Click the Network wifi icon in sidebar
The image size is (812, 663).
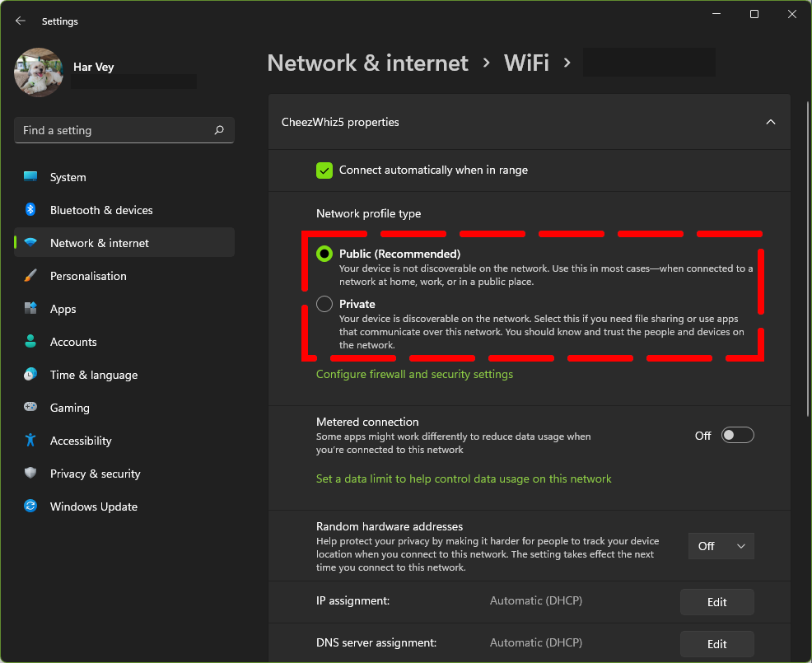[x=30, y=242]
